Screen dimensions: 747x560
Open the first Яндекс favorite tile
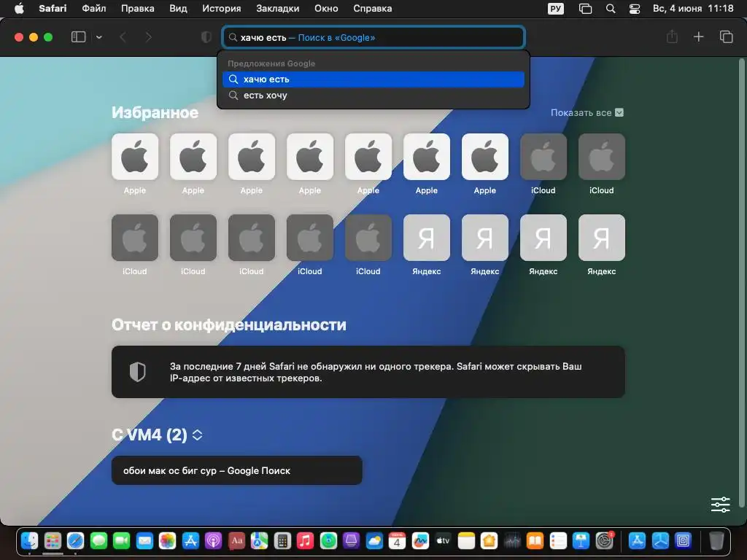[426, 238]
